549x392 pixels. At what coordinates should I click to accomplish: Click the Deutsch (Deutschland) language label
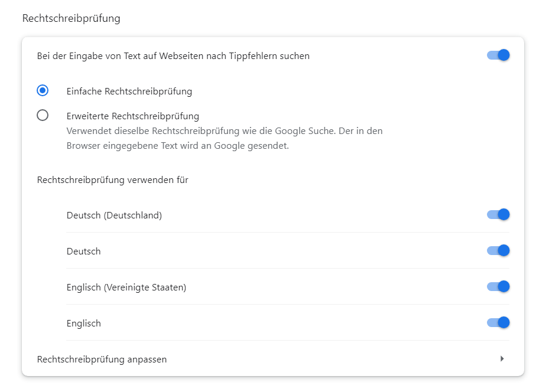114,215
